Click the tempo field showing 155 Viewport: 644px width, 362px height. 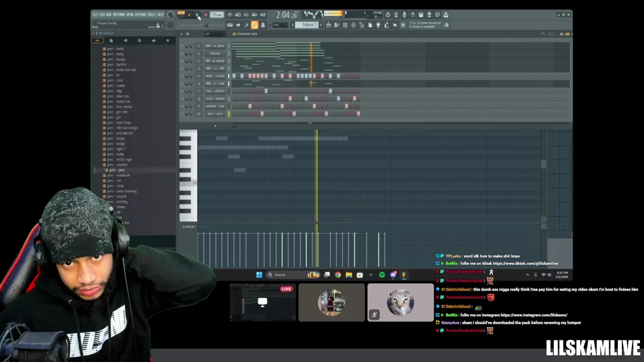tap(217, 15)
